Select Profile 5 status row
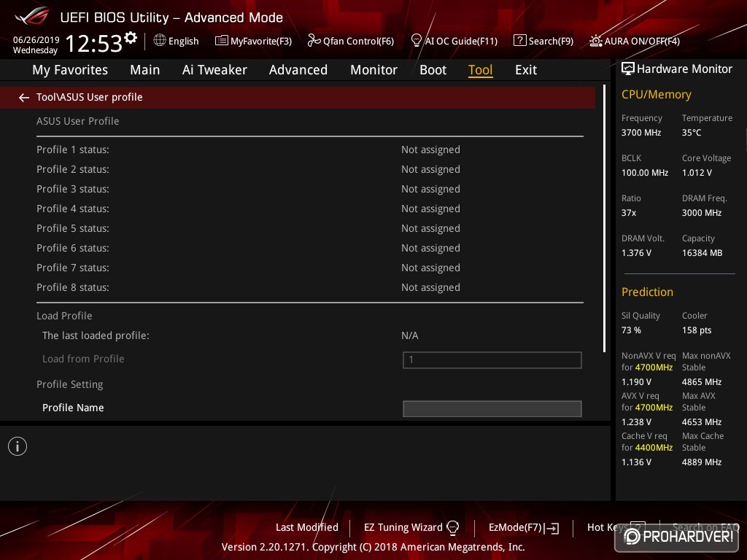Screen dimensions: 747x560 pos(309,228)
